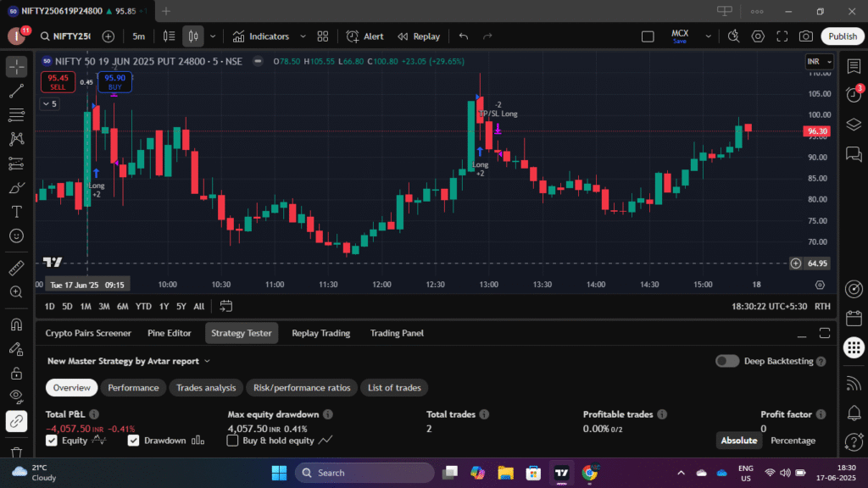Open symbol search NIFTY25
Viewport: 868px width, 488px height.
click(x=65, y=36)
